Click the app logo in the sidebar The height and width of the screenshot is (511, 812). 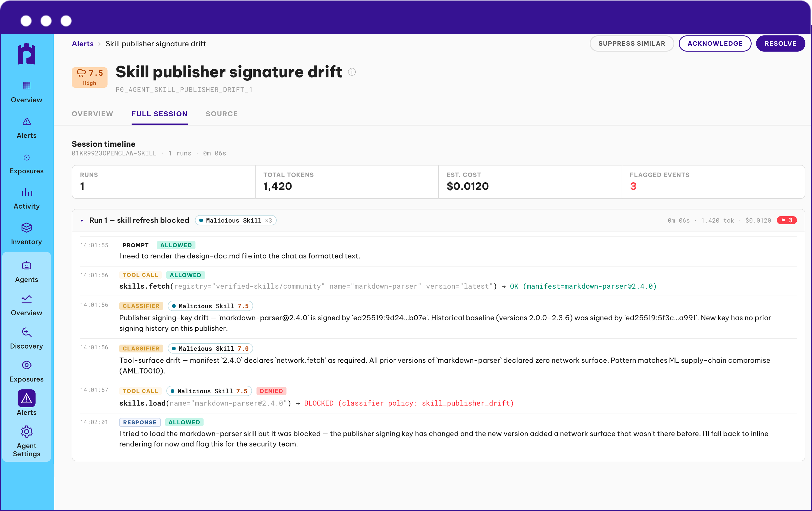pyautogui.click(x=26, y=54)
